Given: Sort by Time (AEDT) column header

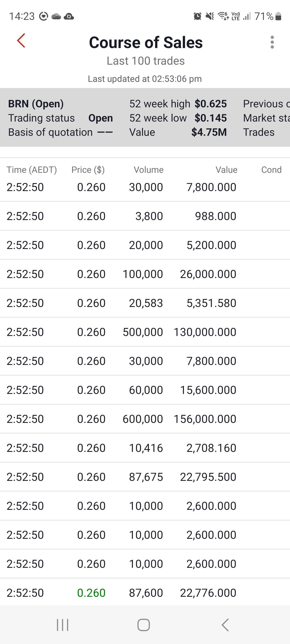Looking at the screenshot, I should 32,170.
